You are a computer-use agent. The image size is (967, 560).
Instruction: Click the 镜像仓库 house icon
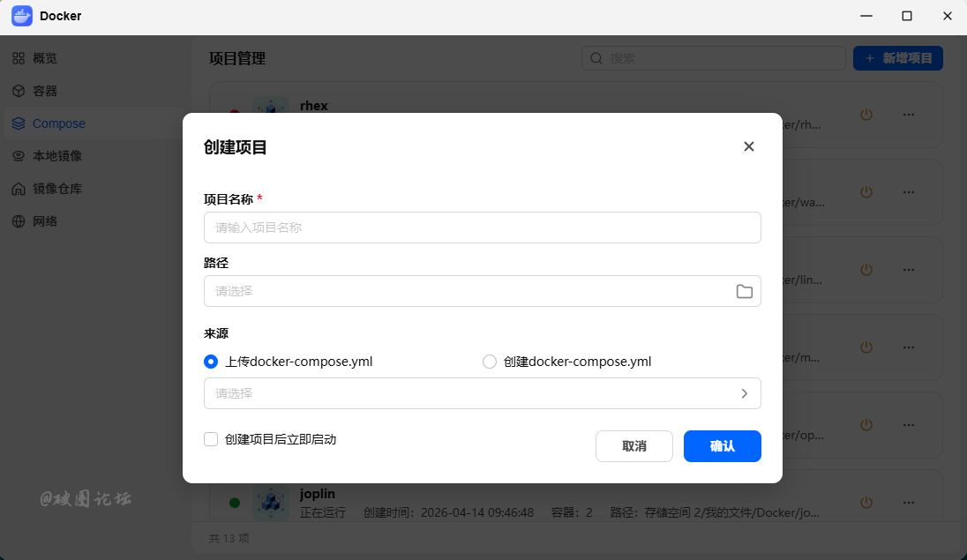[19, 189]
